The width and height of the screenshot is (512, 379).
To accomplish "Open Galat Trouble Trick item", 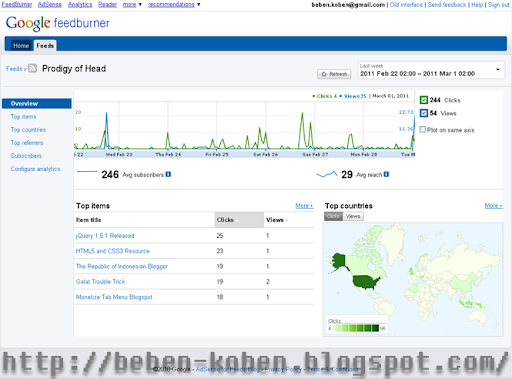I will click(x=100, y=282).
